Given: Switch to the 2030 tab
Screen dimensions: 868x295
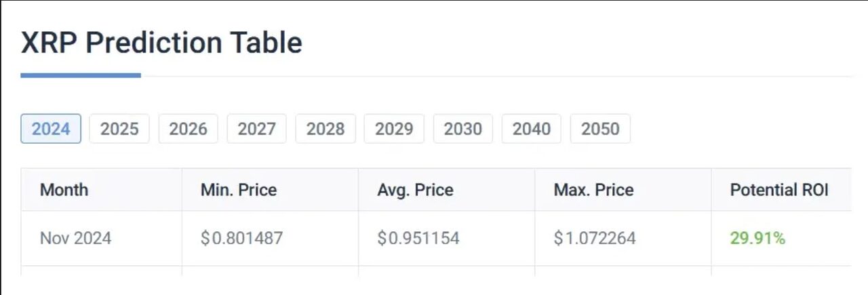Looking at the screenshot, I should [x=462, y=129].
